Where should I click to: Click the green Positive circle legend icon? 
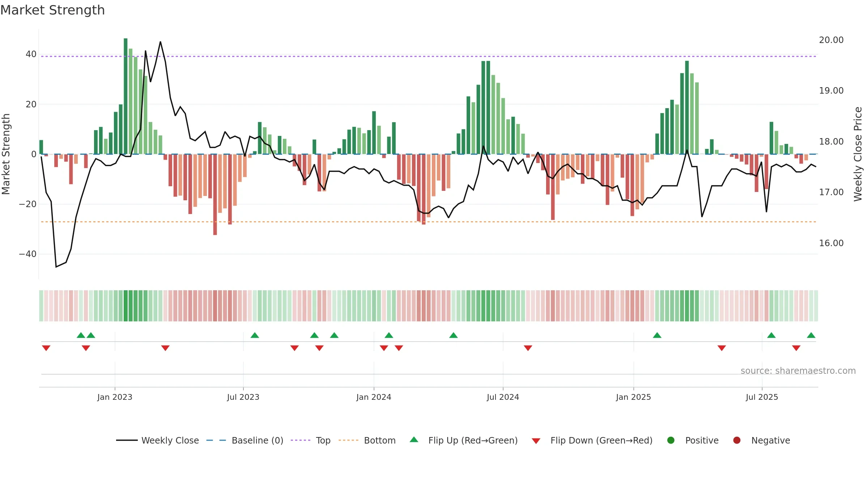coord(671,440)
